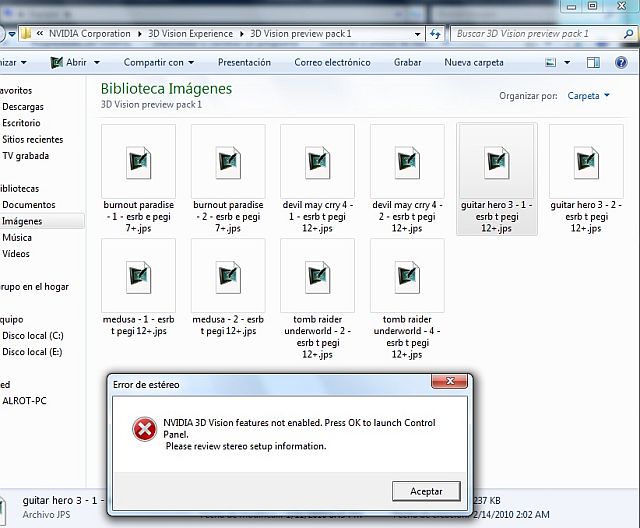
Task: Click Correo electrónico in the toolbar
Action: 332,62
